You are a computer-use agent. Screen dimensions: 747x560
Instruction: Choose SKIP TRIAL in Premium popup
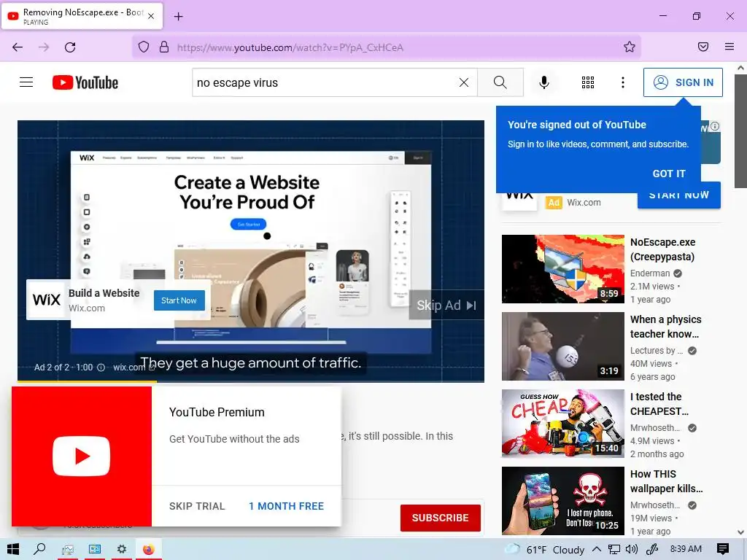coord(197,506)
